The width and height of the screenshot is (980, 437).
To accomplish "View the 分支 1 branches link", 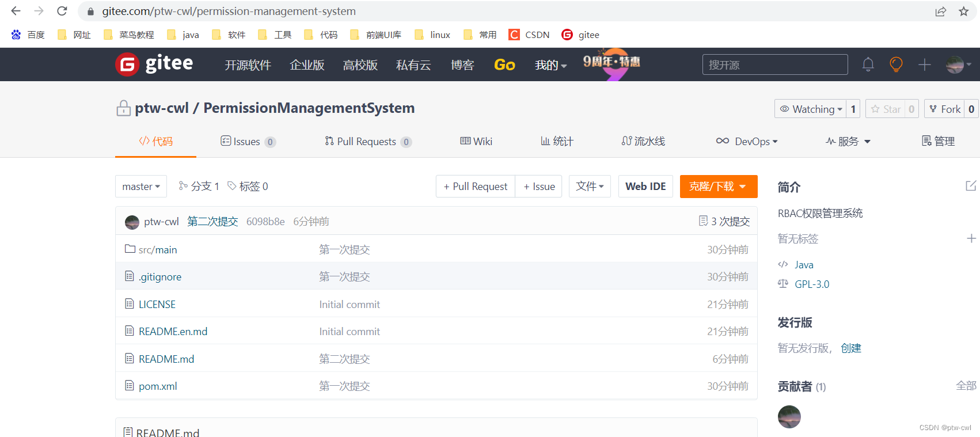I will [199, 186].
